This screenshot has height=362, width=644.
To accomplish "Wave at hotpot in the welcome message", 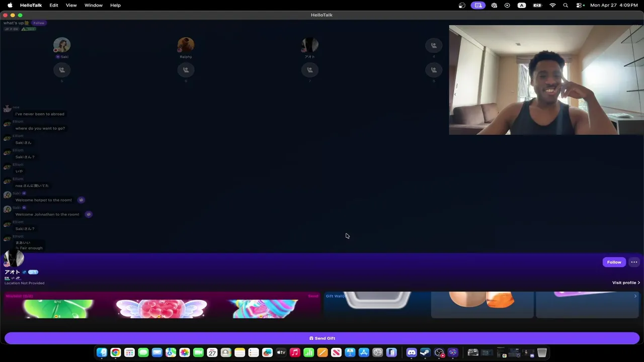I will pyautogui.click(x=81, y=200).
